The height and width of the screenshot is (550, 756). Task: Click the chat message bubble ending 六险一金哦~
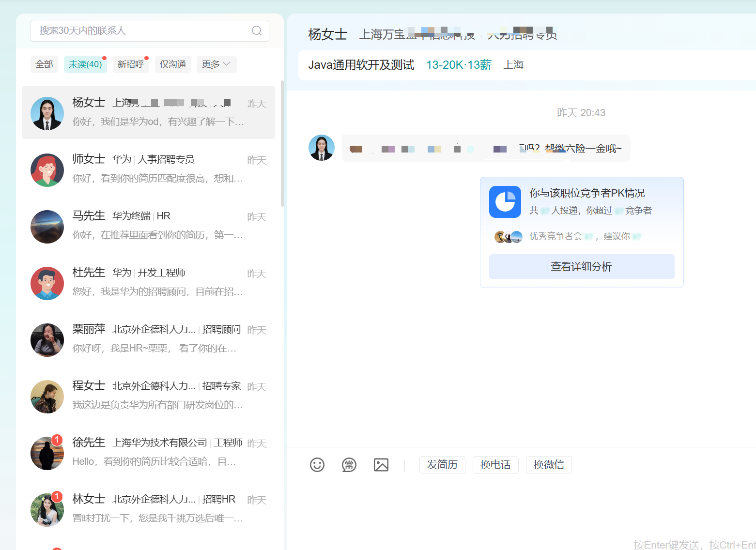[486, 148]
